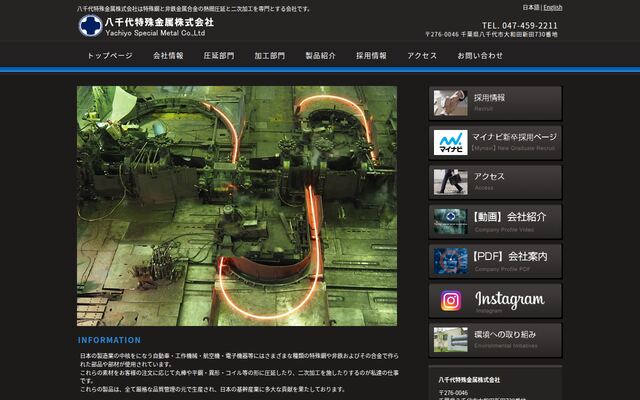The image size is (640, 400).
Task: Click the header tagline about 特殊鋼 and 熱間圧延
Action: tap(194, 9)
